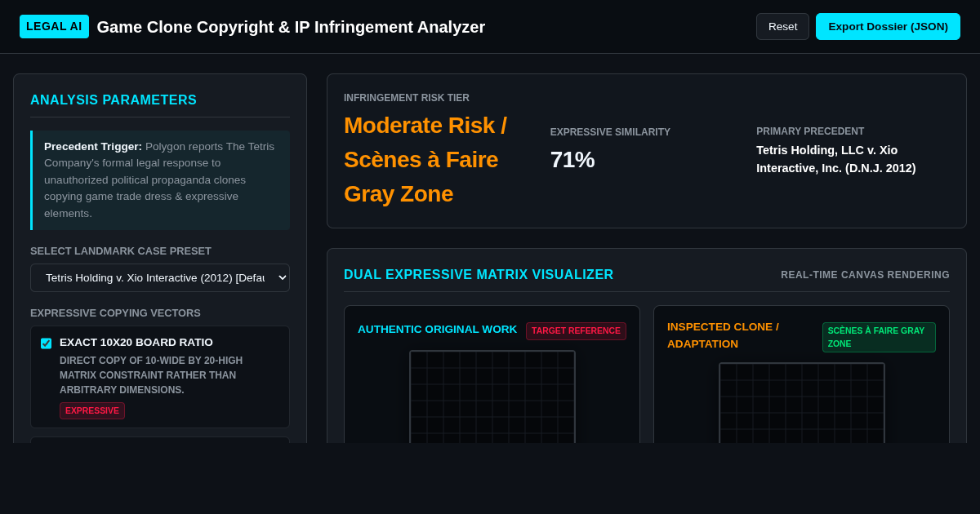Click the Precedent Trigger note
Screen dimensions: 980x514
(160, 180)
